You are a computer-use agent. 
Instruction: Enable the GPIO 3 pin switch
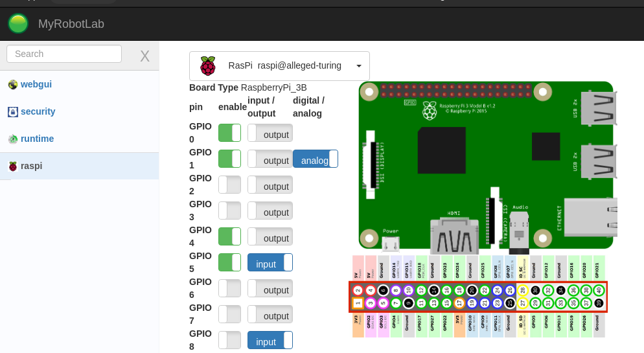229,211
